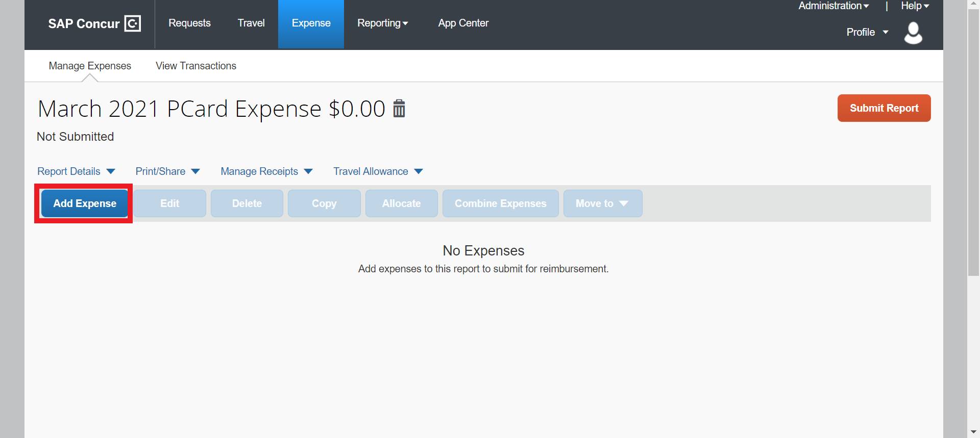This screenshot has height=438, width=980.
Task: Expand the Reporting menu
Action: [382, 23]
